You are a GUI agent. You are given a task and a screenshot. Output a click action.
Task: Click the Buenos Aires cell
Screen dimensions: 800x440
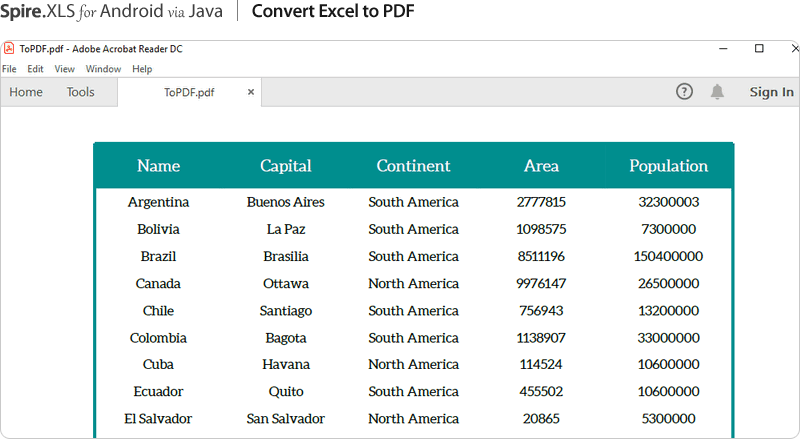(x=285, y=202)
